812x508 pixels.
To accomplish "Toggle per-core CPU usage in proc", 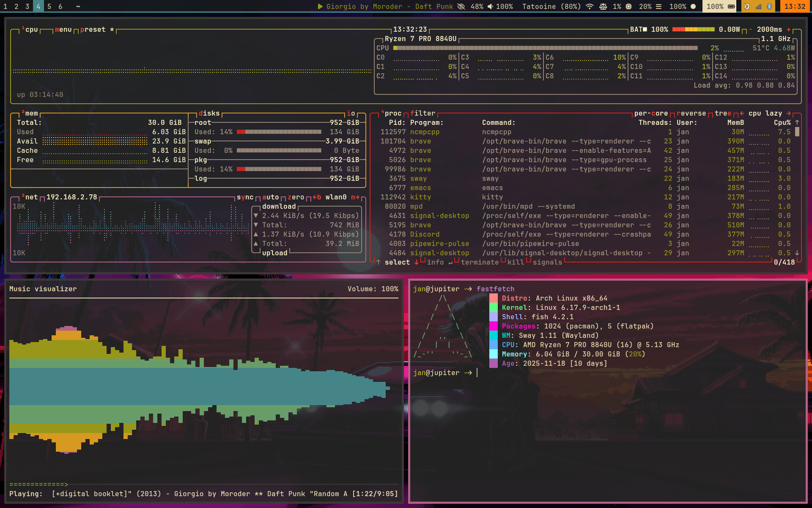I will (x=651, y=113).
